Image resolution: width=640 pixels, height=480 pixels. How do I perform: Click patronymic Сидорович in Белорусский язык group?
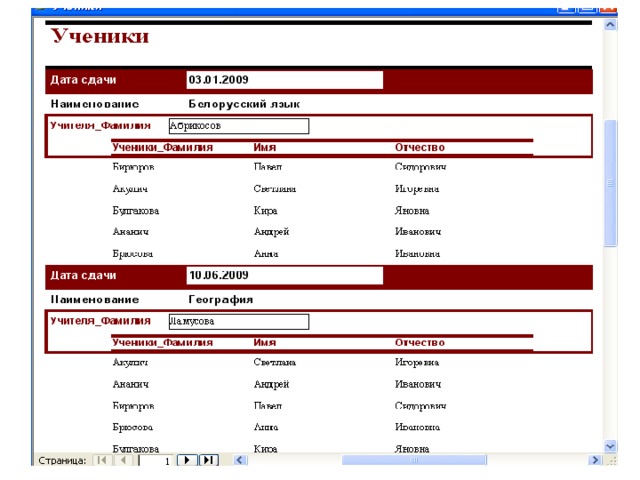420,167
